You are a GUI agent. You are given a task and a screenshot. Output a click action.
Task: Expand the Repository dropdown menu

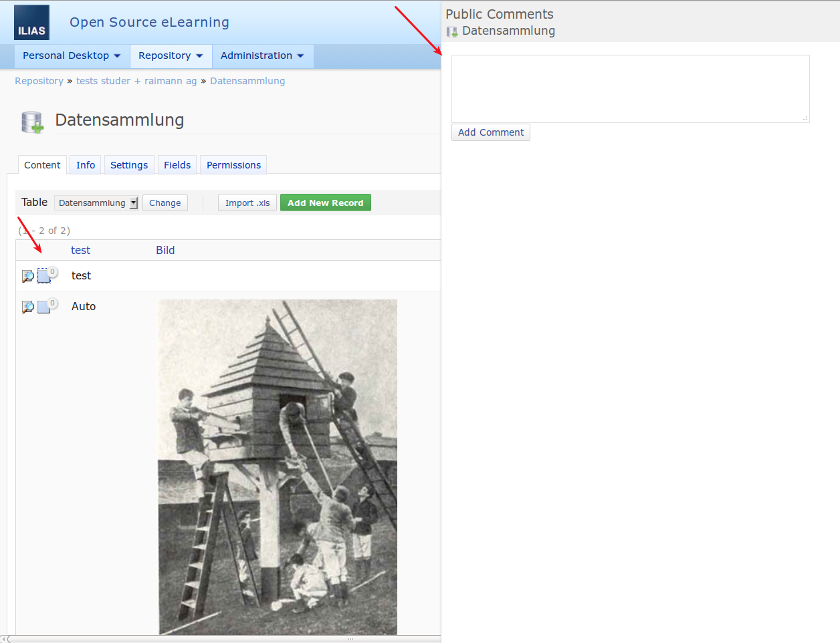(x=171, y=55)
